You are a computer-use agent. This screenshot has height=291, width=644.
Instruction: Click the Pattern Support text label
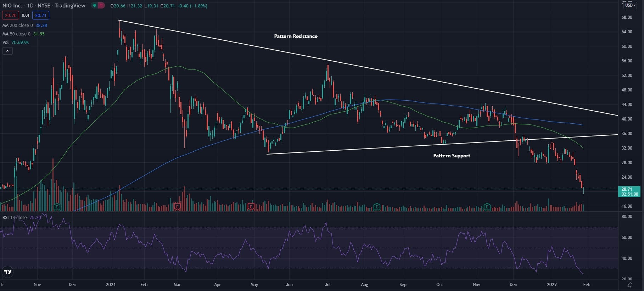pyautogui.click(x=452, y=156)
